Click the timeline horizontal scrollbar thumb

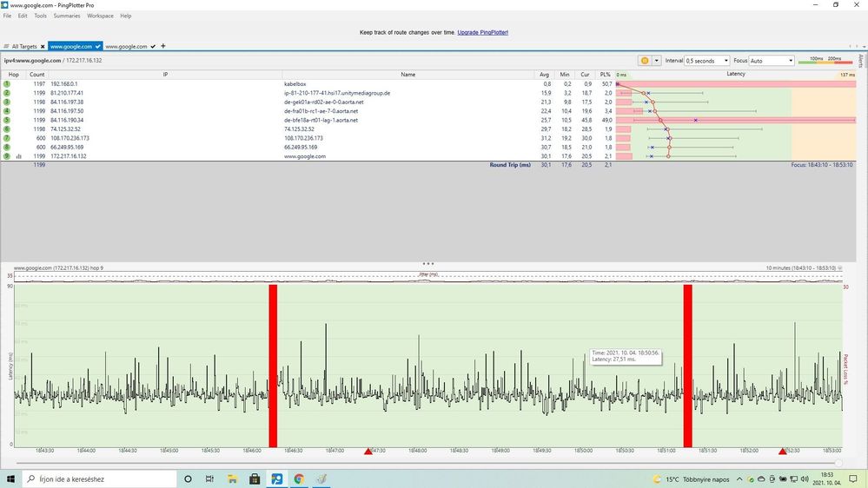click(x=838, y=463)
